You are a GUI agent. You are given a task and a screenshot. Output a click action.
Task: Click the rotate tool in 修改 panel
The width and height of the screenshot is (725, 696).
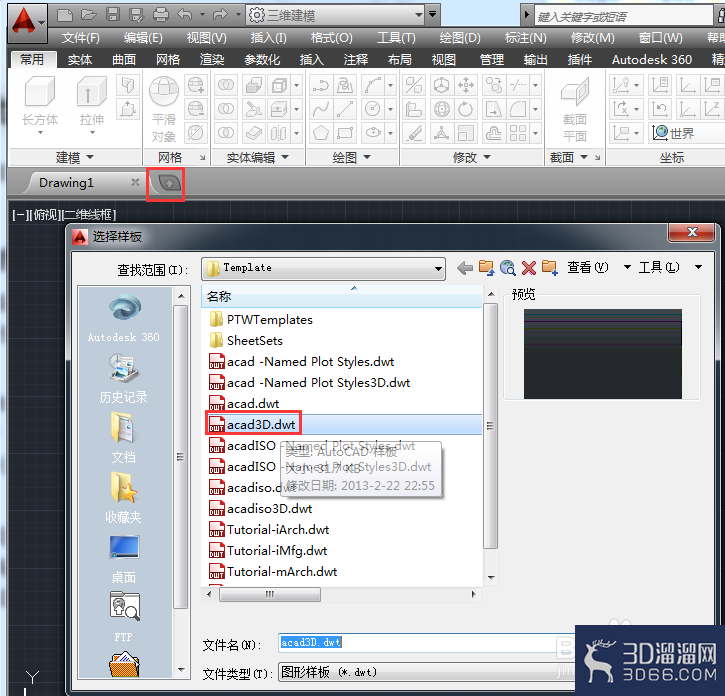click(x=466, y=109)
